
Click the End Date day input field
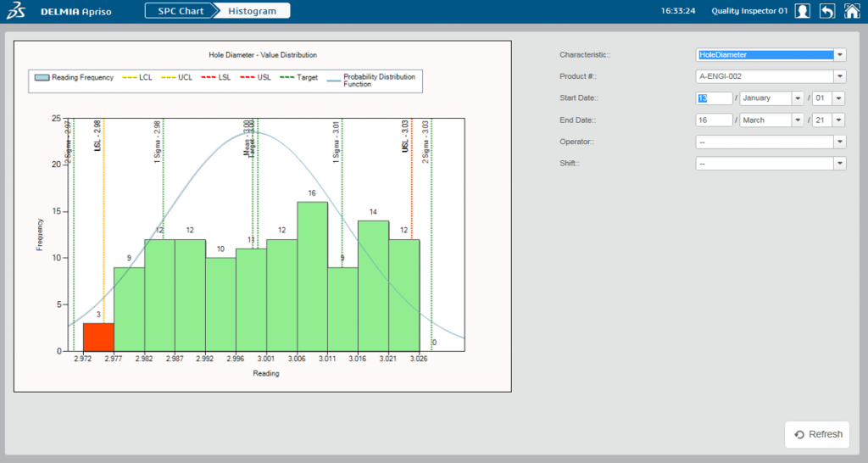(x=713, y=120)
